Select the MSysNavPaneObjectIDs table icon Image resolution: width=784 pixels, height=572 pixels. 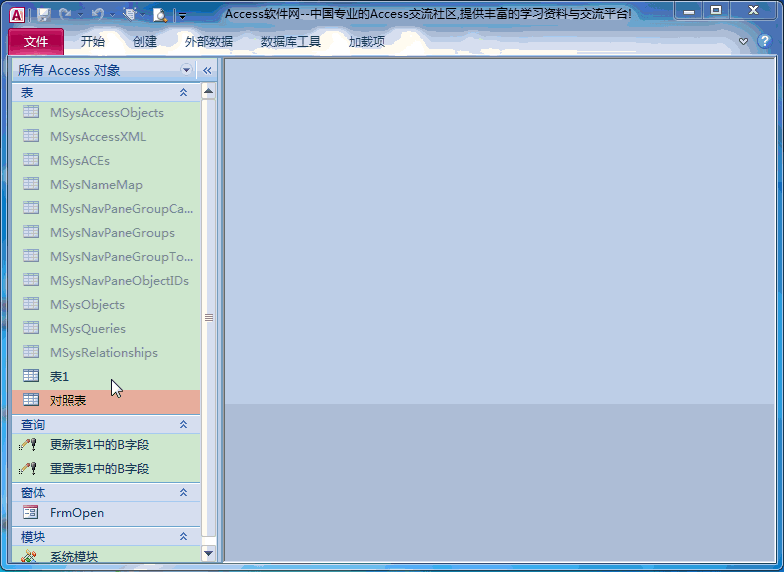coord(31,280)
